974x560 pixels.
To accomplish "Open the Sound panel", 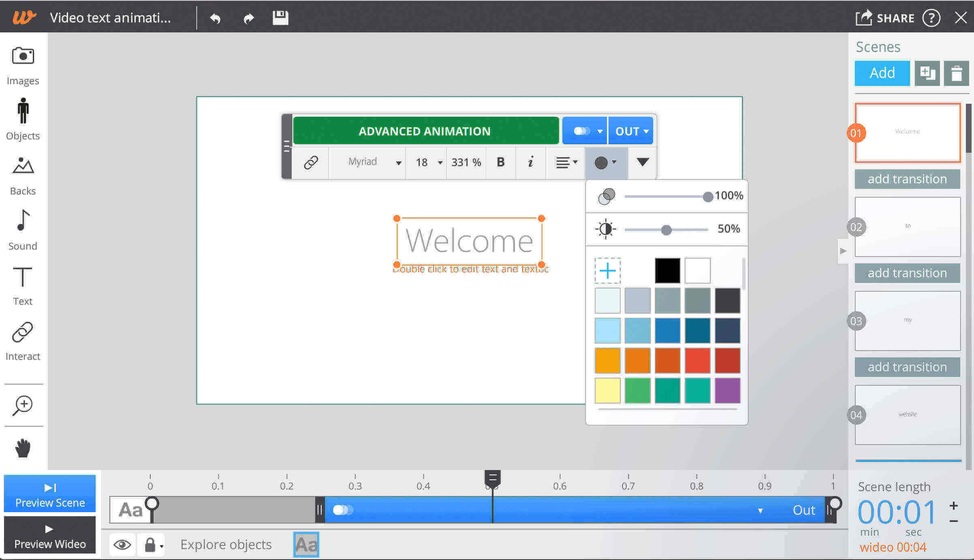I will [x=23, y=229].
